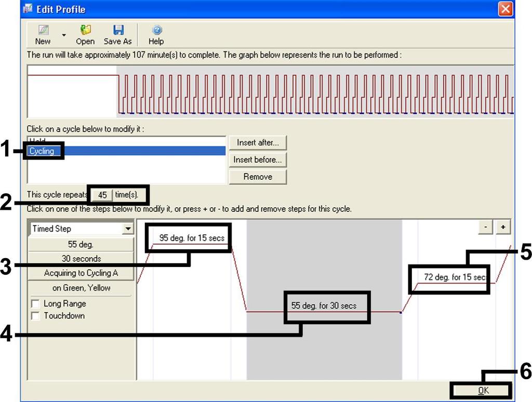Click the Insert after... button
This screenshot has width=532, height=402.
point(258,142)
